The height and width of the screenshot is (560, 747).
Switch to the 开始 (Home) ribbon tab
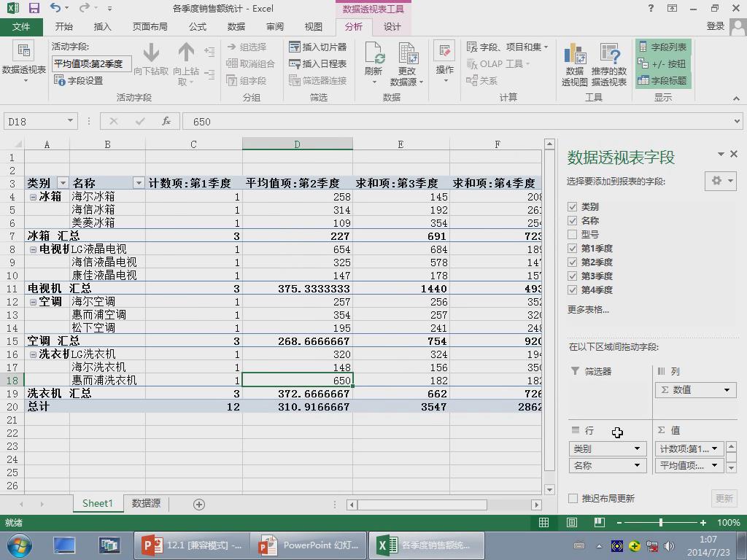point(64,27)
